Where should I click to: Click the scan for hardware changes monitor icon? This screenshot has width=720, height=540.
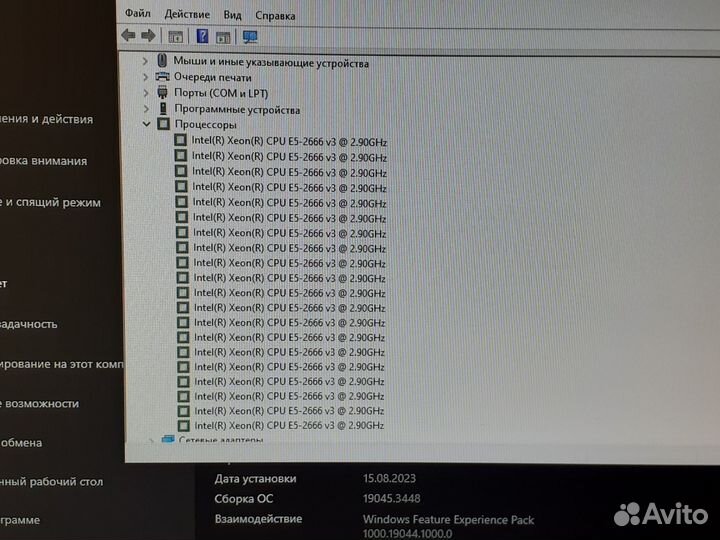point(250,37)
